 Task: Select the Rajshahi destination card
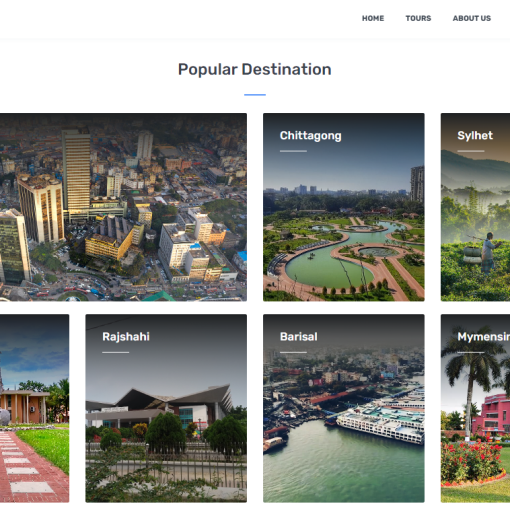click(166, 408)
